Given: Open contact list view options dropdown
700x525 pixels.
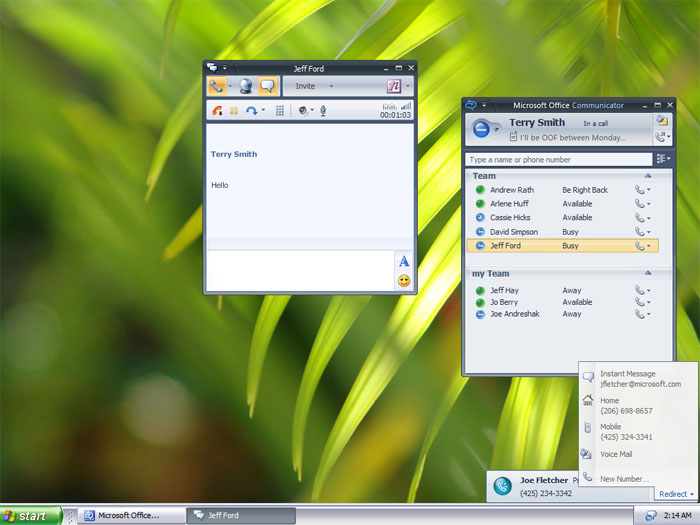Looking at the screenshot, I should [663, 158].
